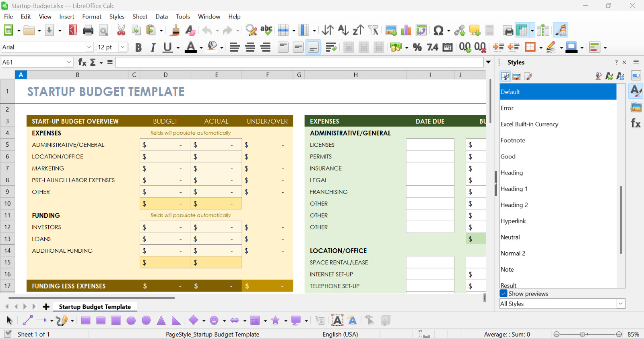The width and height of the screenshot is (644, 339).
Task: Activate Clone Formatting paintbrush
Action: coord(175,30)
